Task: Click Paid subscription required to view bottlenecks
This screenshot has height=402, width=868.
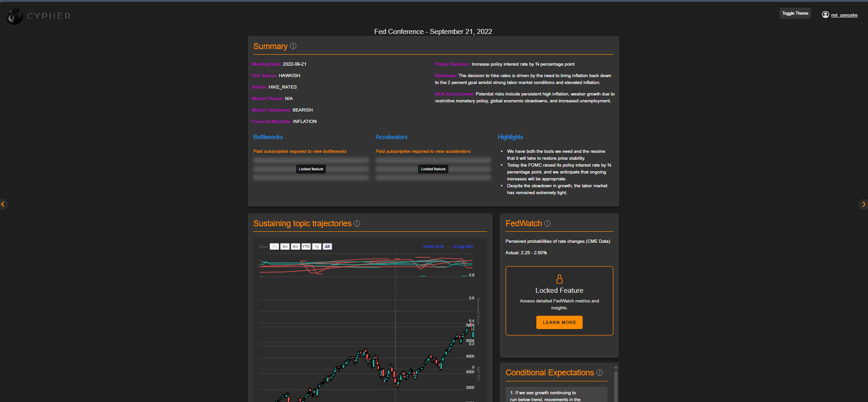Action: [x=300, y=151]
